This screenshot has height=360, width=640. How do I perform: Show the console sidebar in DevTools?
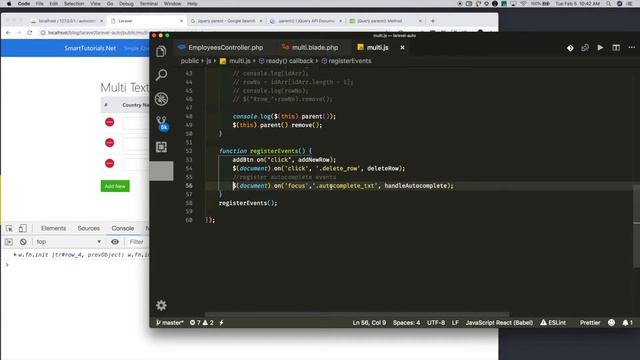click(x=9, y=242)
